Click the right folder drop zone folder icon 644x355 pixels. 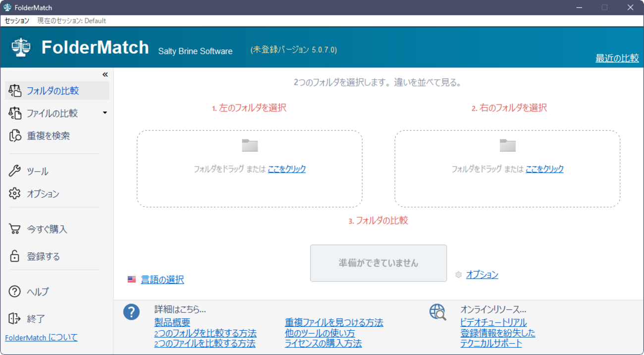pyautogui.click(x=508, y=145)
